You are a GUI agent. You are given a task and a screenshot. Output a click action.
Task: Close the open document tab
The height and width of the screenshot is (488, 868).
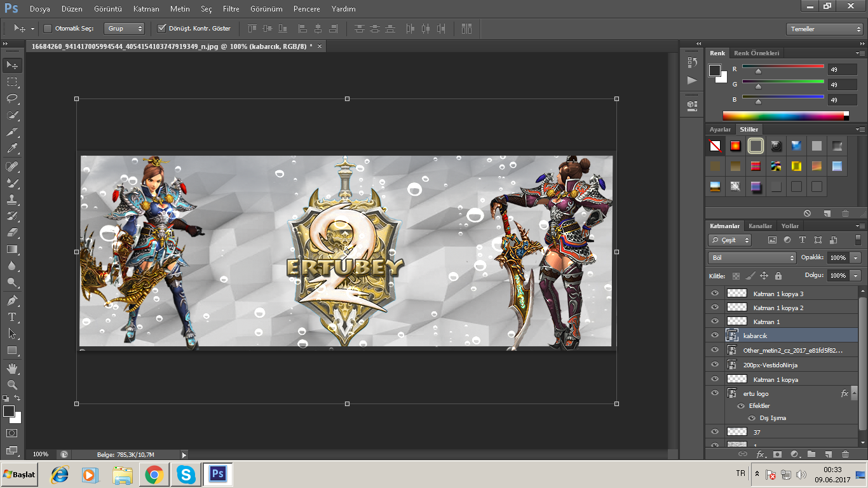click(x=320, y=46)
